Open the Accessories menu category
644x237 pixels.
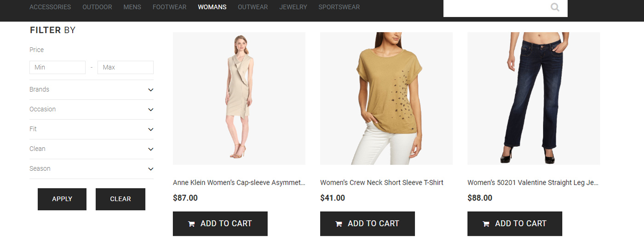pos(50,7)
